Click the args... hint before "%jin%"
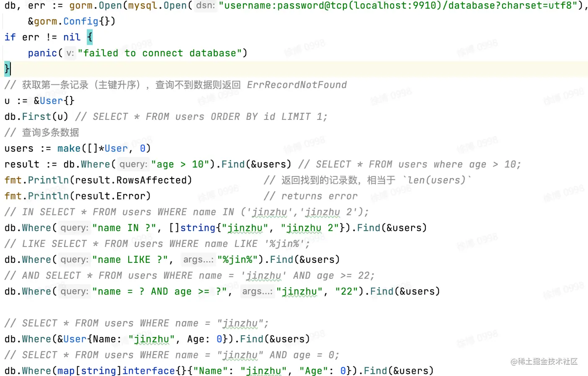This screenshot has height=376, width=588. [x=198, y=260]
